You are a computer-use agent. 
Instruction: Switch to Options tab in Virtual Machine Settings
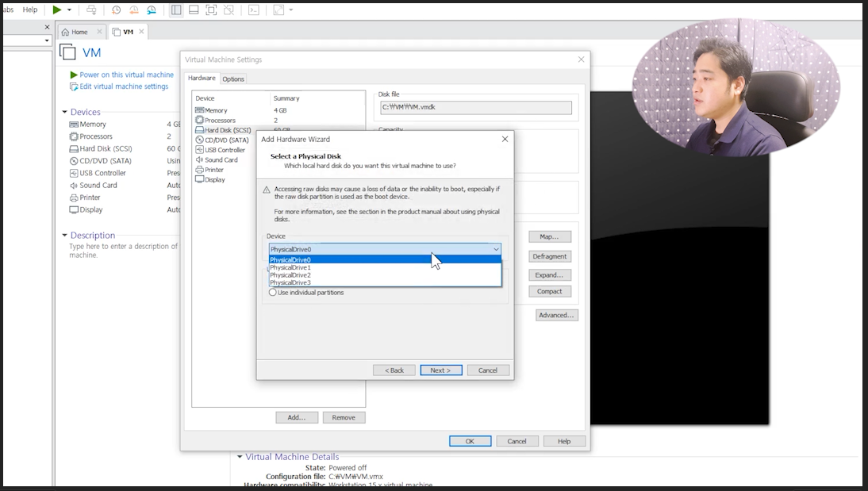click(x=233, y=79)
